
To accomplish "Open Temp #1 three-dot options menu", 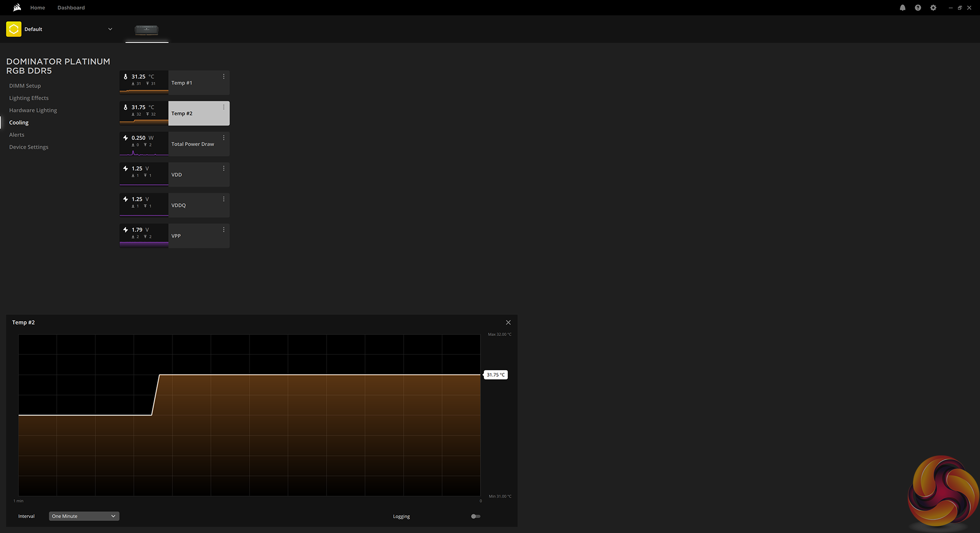I will 224,77.
